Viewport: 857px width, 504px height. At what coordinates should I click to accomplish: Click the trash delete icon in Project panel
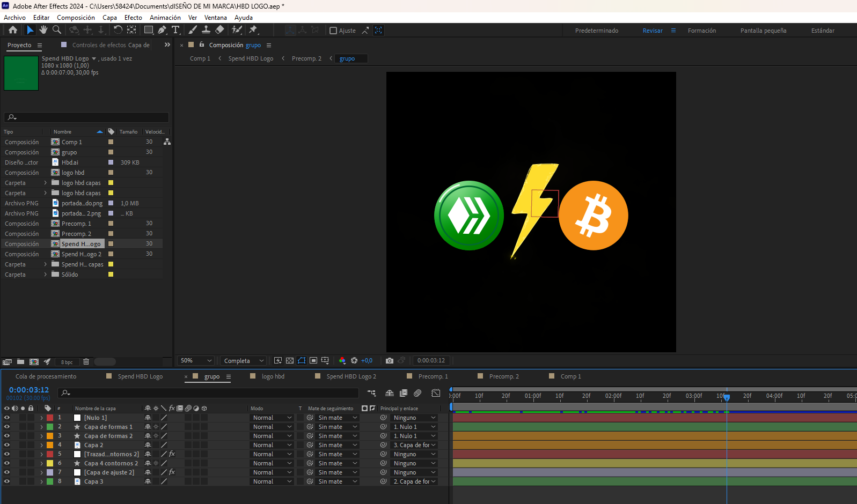[x=86, y=362]
